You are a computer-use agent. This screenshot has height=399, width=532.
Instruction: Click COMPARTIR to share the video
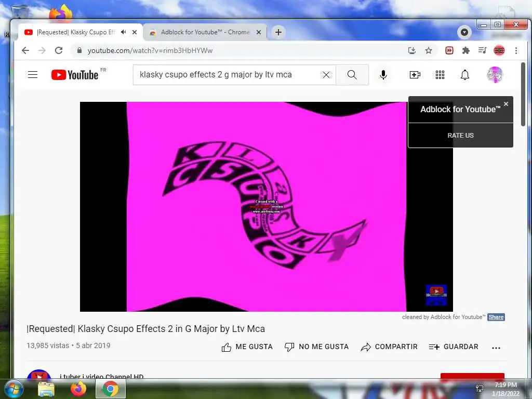tap(389, 347)
